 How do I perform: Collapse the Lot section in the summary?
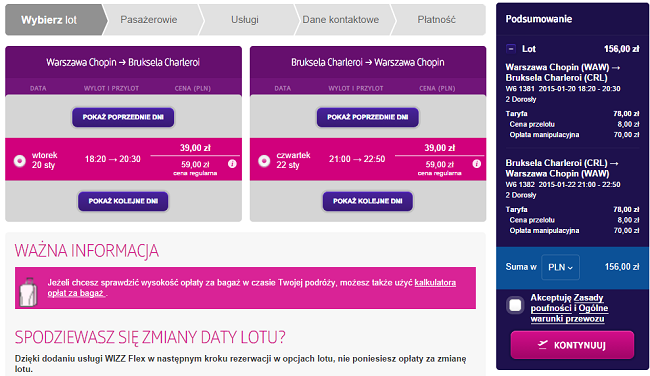coord(511,49)
